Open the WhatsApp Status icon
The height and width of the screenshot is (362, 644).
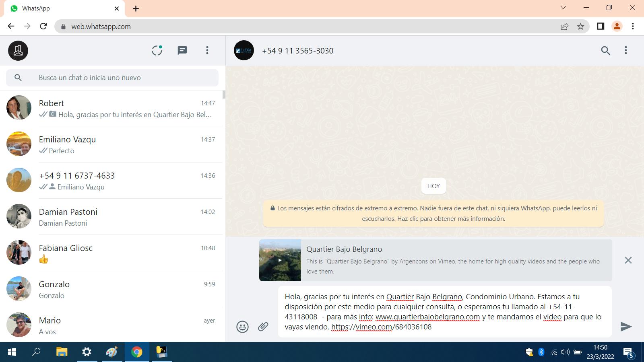(157, 50)
